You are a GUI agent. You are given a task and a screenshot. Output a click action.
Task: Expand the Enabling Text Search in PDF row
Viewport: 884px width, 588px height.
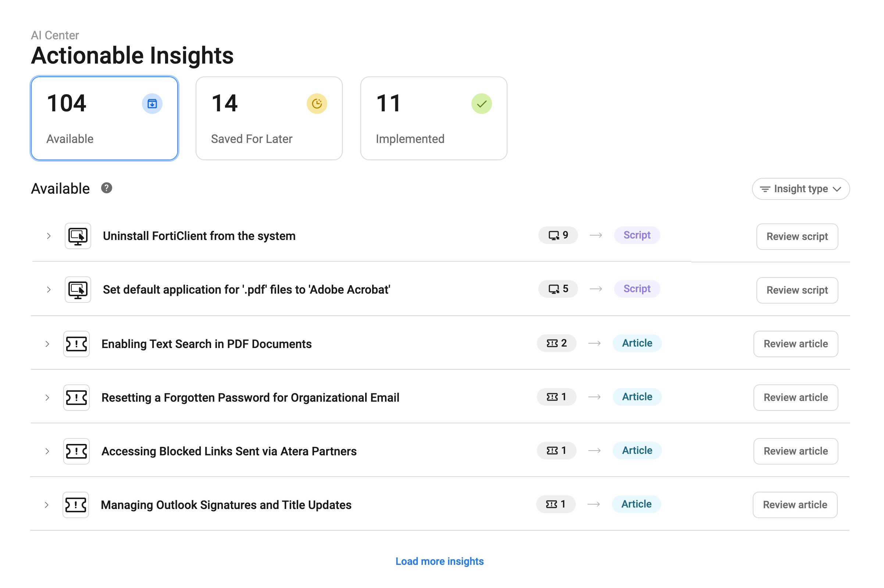click(47, 344)
